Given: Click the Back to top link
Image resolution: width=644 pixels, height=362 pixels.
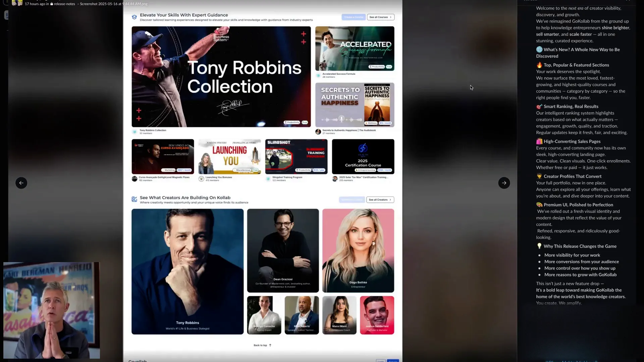Looking at the screenshot, I should pyautogui.click(x=260, y=345).
